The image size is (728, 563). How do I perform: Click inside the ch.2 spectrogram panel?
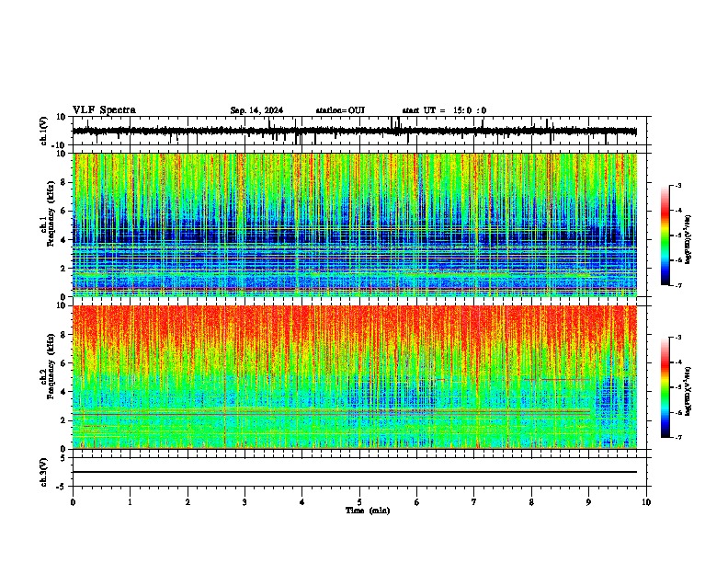pos(355,377)
